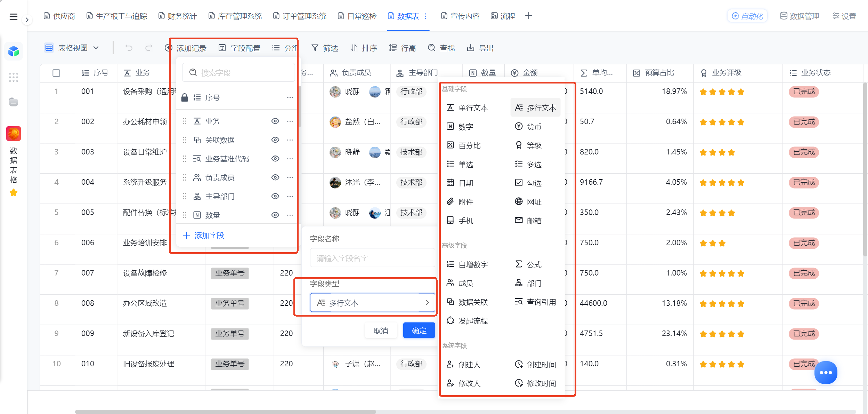
Task: Click the redo arrow icon
Action: coord(149,48)
